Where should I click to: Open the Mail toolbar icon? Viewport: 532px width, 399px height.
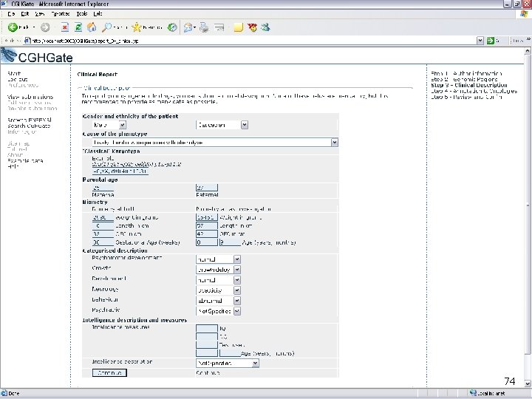189,27
